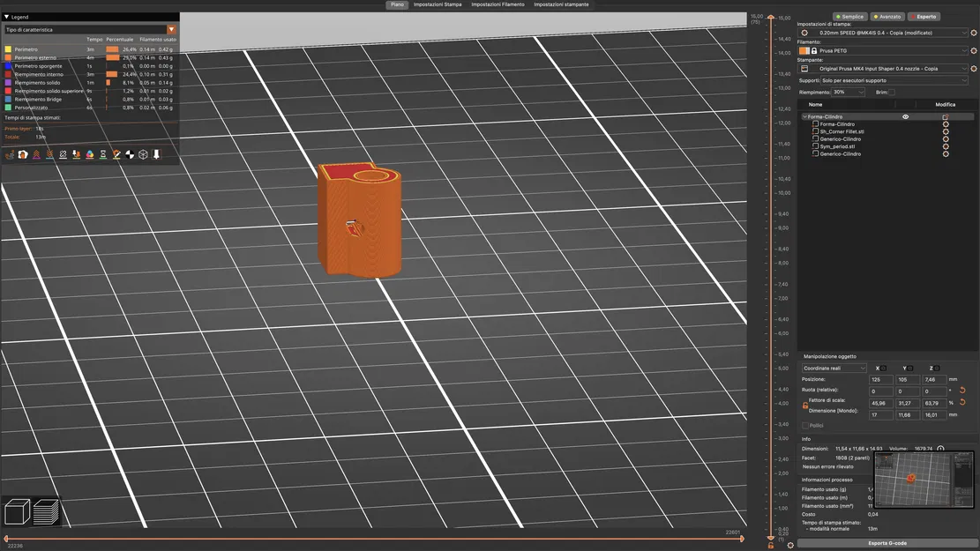Open filament settings gear next to Prusa PETG

point(973,50)
